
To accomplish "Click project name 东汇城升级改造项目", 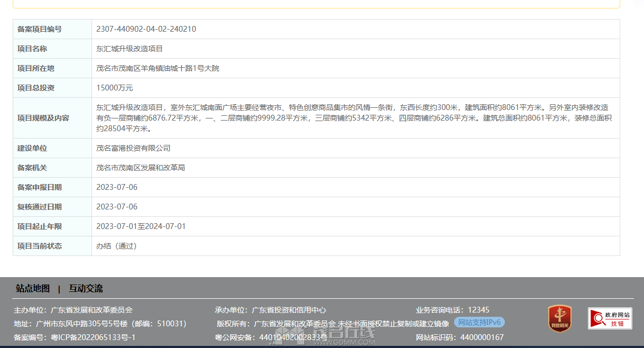I will coord(130,49).
